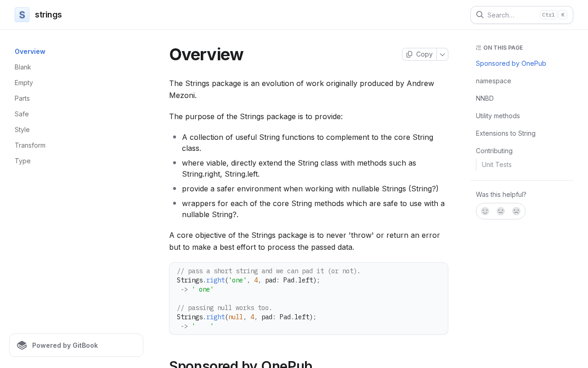Viewport: 588px width, 368px height.
Task: Click the strings 'S' logo icon
Action: 22,15
